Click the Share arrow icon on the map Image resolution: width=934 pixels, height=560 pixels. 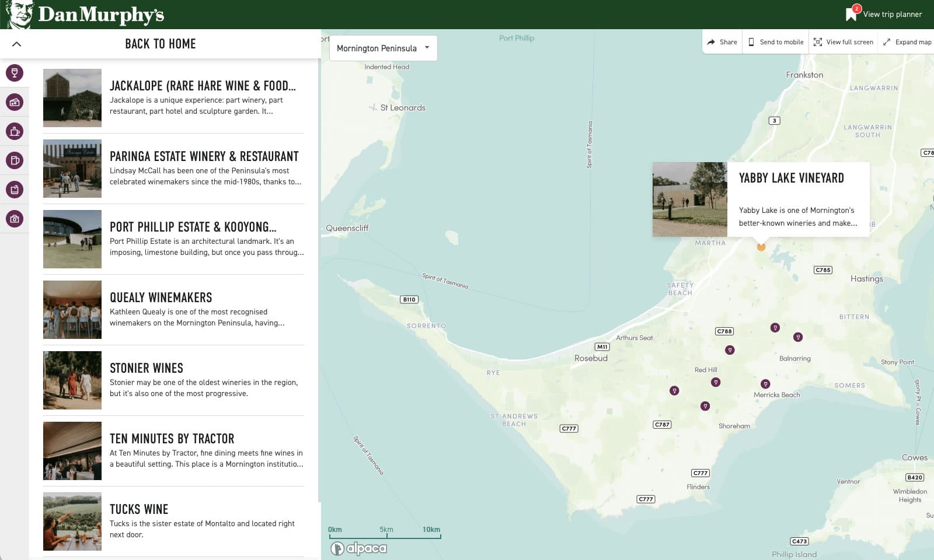coord(711,41)
